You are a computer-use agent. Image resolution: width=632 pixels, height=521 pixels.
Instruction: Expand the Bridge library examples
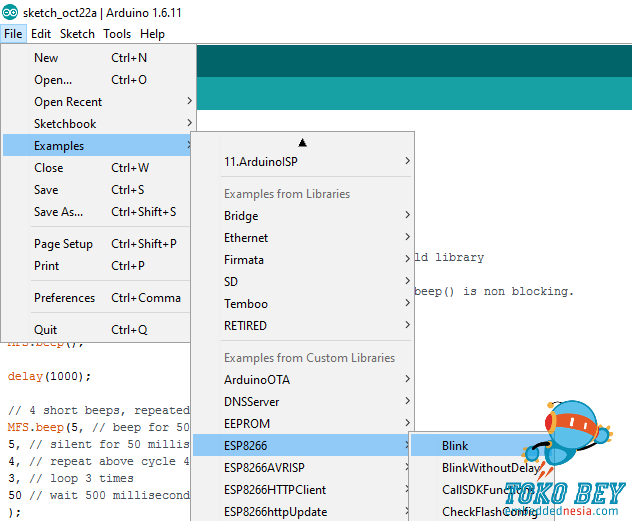303,216
